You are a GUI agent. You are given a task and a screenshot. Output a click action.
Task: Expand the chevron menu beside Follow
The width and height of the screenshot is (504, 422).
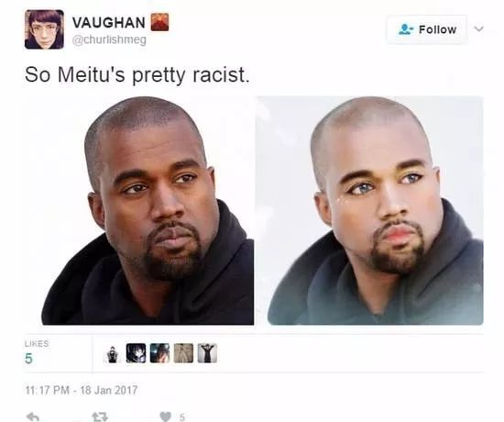[479, 29]
